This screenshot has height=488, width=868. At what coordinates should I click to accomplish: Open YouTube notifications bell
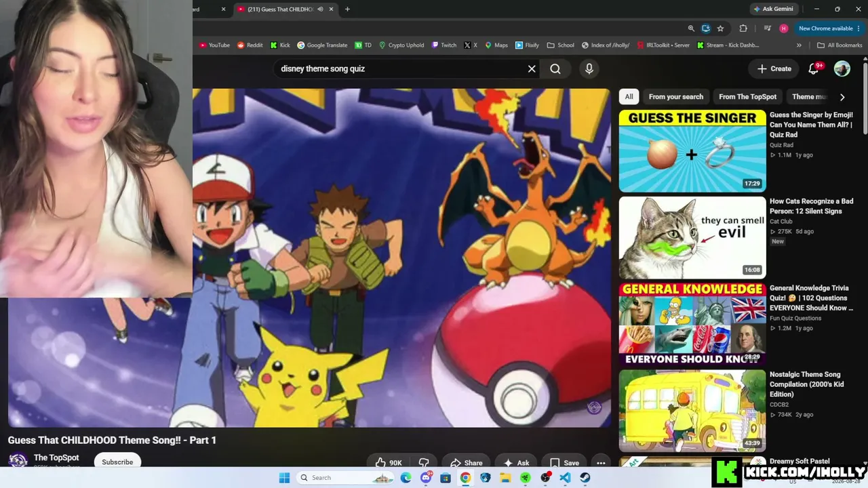(814, 68)
